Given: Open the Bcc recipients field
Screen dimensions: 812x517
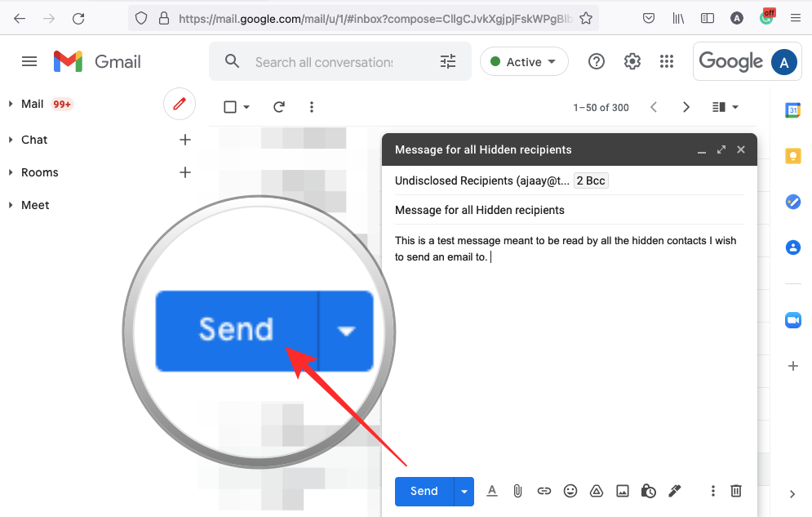Looking at the screenshot, I should point(590,181).
